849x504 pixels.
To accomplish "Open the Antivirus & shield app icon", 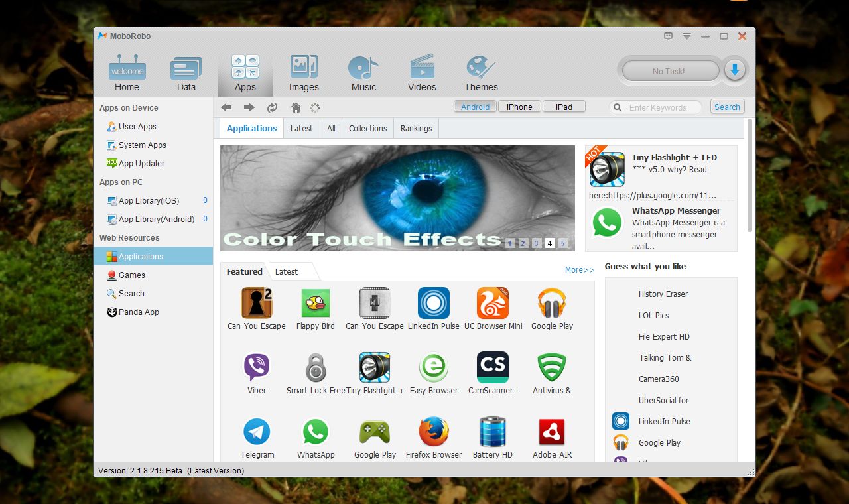I will pos(552,374).
